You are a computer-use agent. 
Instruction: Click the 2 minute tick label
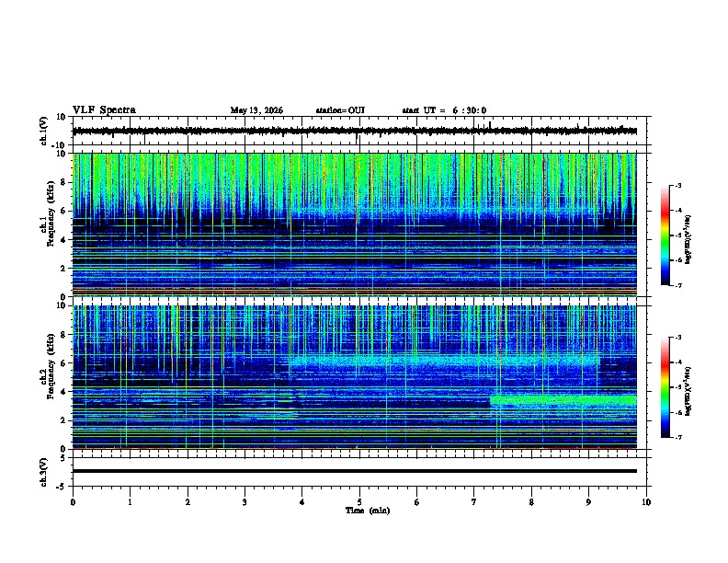pyautogui.click(x=188, y=502)
